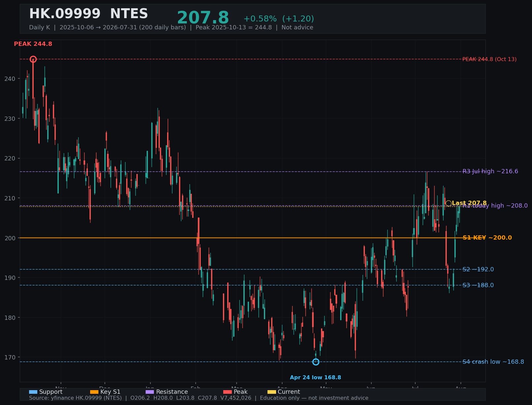
Task: Click the "S4 crash low ~168.8" label
Action: pyautogui.click(x=493, y=362)
